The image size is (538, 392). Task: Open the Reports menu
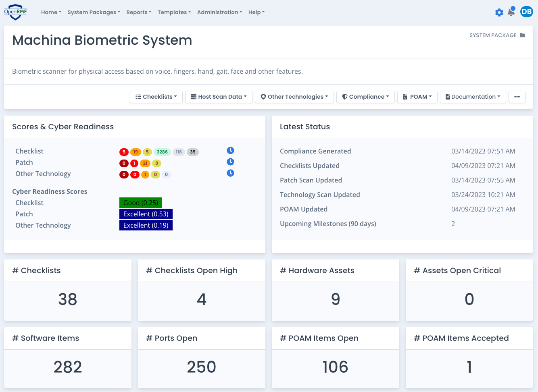[139, 12]
